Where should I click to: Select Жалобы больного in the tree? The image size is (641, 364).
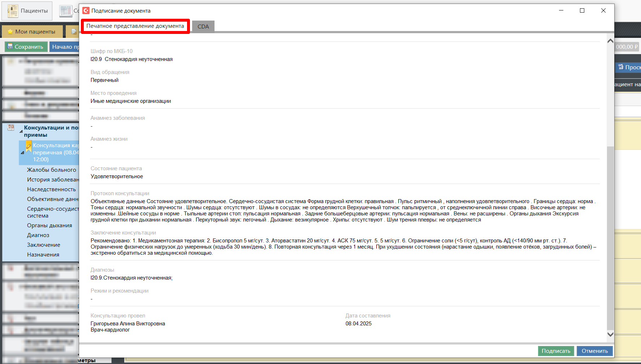tap(52, 170)
